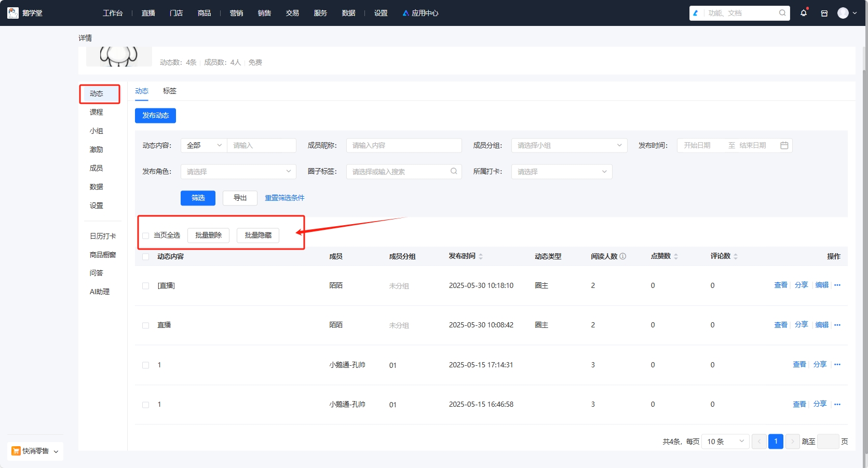
Task: Switch to the 标签 tab
Action: [x=169, y=91]
